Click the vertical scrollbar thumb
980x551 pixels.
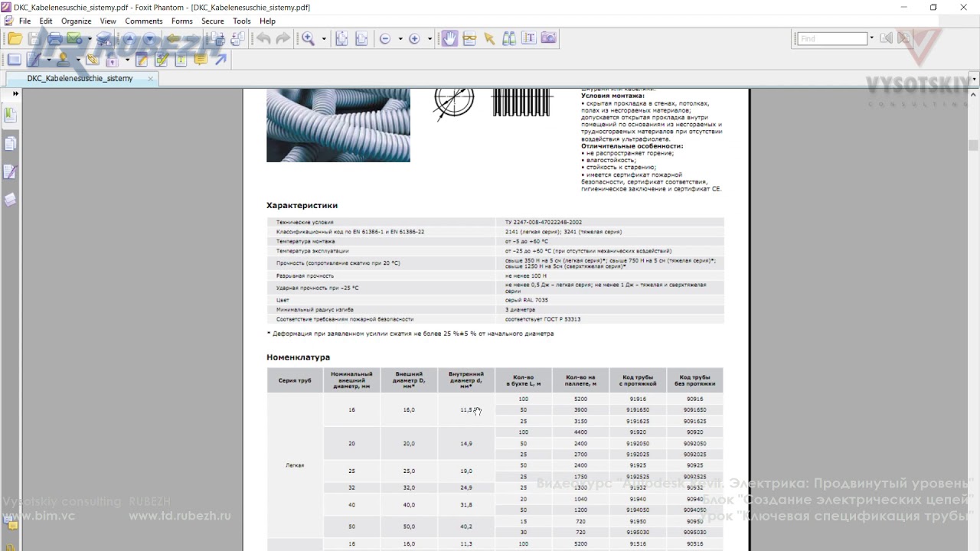(973, 145)
